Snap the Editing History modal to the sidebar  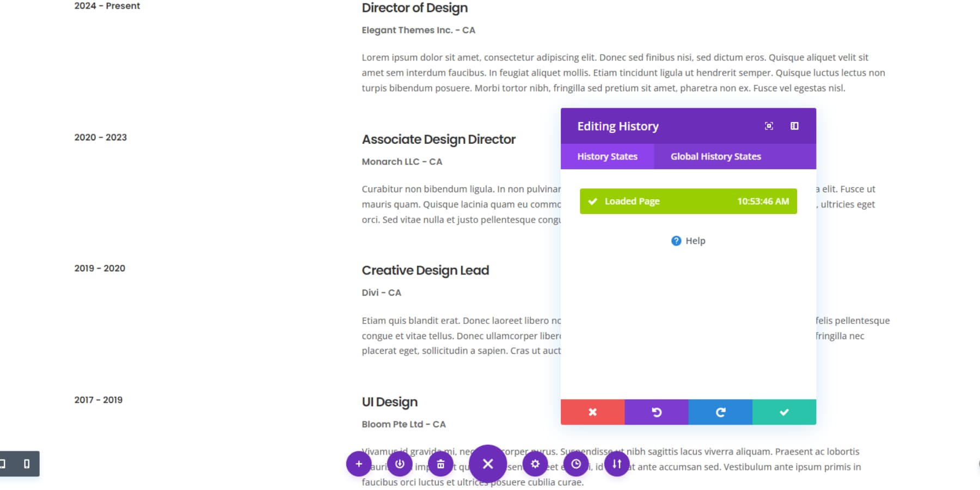pos(794,126)
